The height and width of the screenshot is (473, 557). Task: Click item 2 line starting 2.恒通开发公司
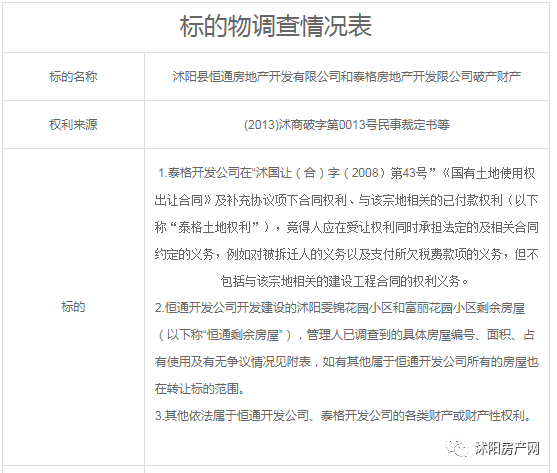click(x=340, y=308)
